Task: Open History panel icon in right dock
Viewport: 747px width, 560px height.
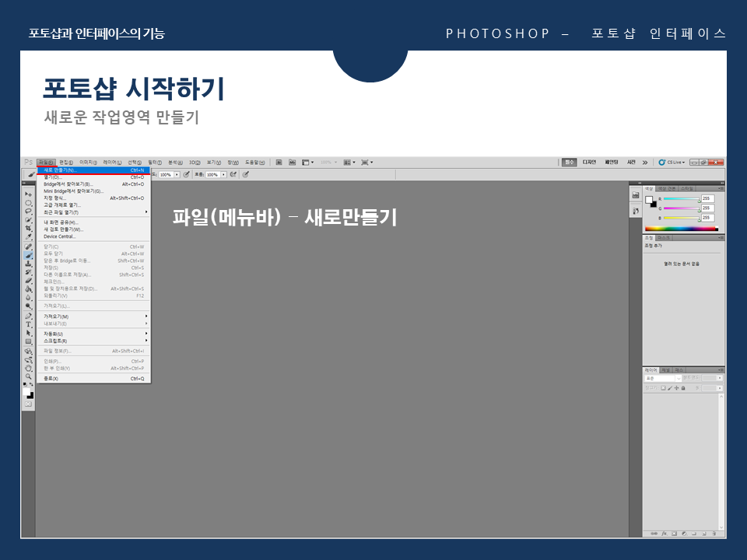Action: pos(636,211)
